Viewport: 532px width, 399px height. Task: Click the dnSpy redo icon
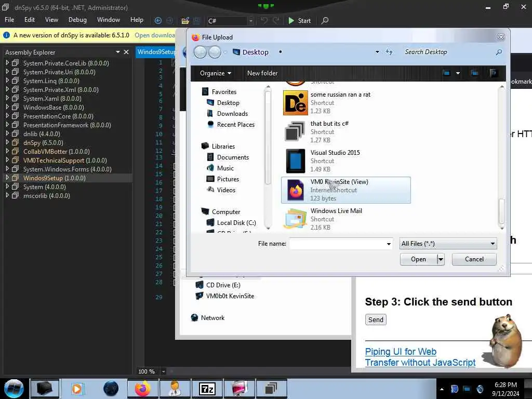(x=276, y=21)
